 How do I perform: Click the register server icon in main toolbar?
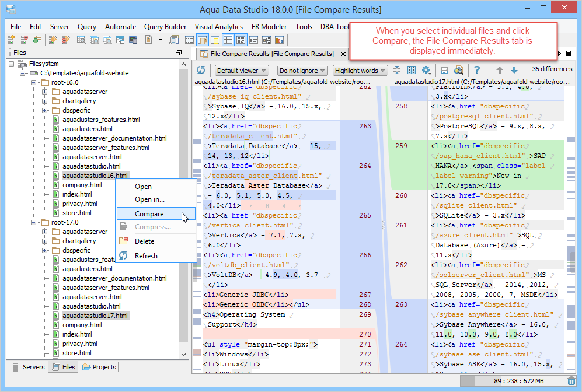point(11,40)
